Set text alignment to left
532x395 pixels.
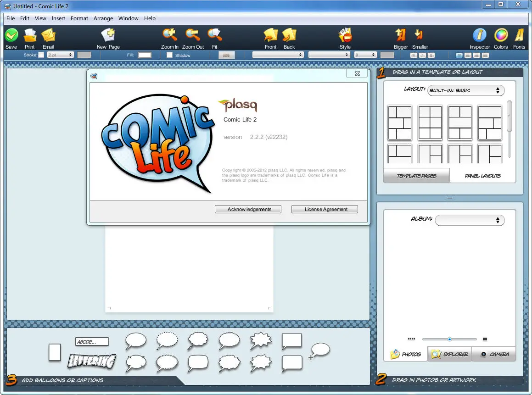point(459,55)
